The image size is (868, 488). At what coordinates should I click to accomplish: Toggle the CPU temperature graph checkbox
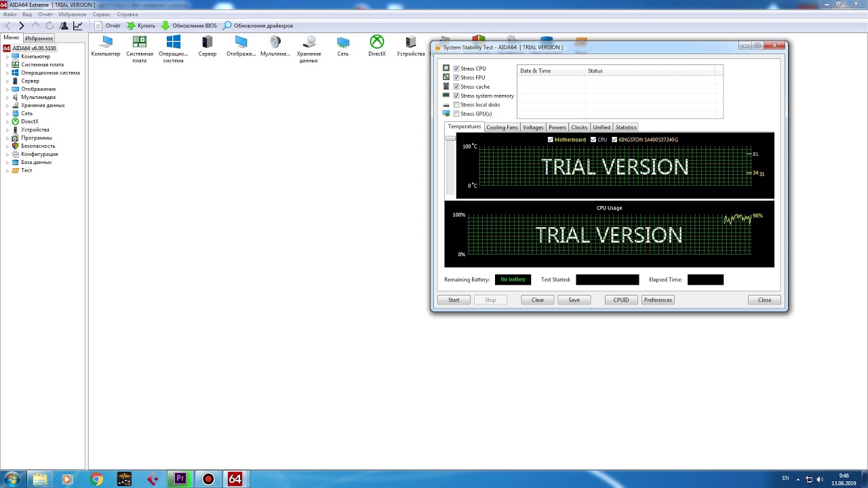pos(593,140)
